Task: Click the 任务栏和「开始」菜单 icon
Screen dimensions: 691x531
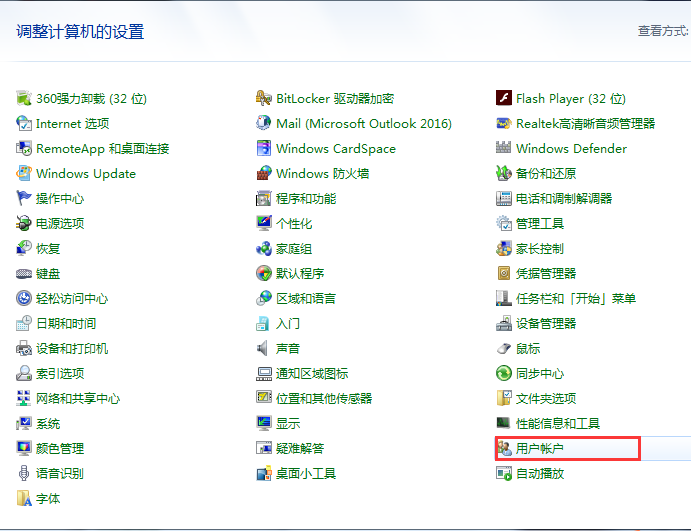Action: tap(504, 298)
